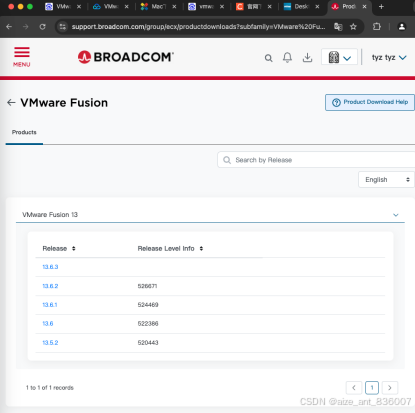Click browser back arrow

[x=9, y=27]
